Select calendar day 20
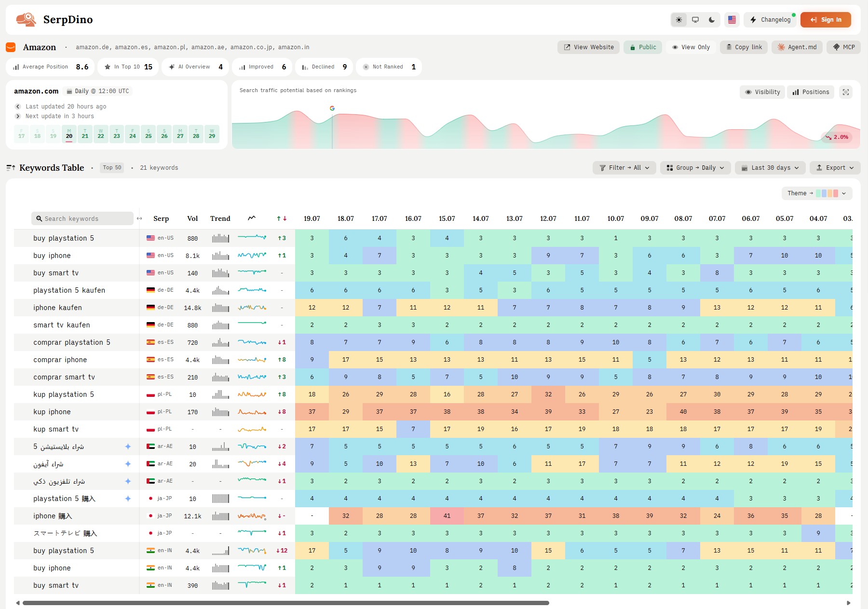Image resolution: width=868 pixels, height=609 pixels. click(69, 134)
